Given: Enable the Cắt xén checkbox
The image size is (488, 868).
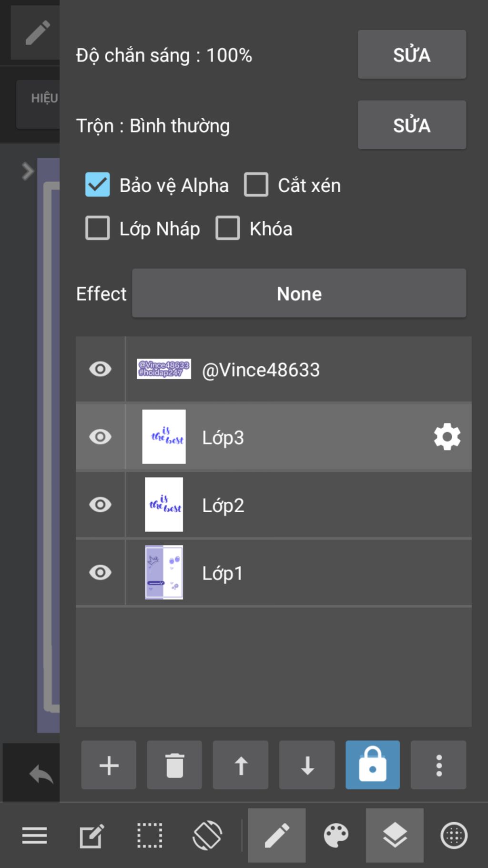Looking at the screenshot, I should [x=256, y=185].
